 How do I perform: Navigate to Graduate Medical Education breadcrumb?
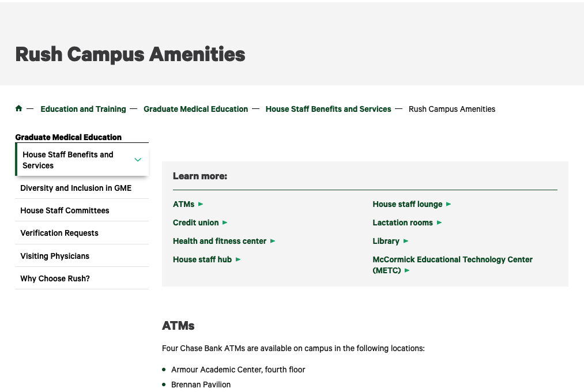pyautogui.click(x=195, y=109)
